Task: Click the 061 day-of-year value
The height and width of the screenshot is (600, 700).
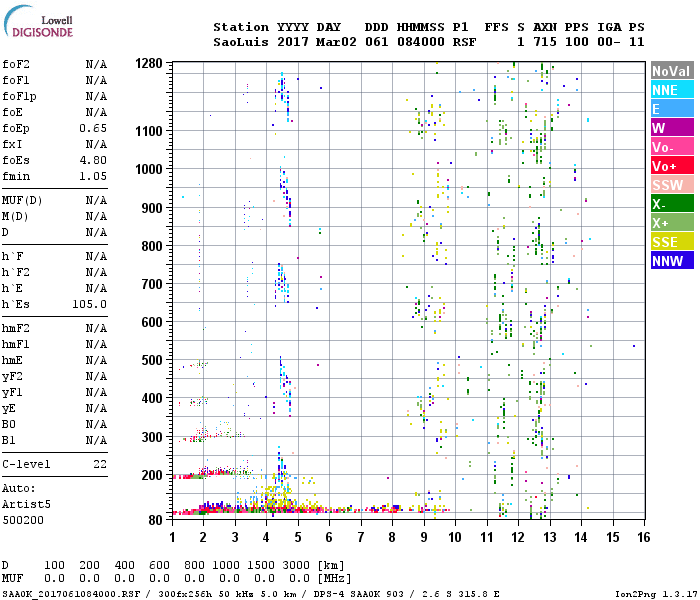Action: tap(376, 42)
